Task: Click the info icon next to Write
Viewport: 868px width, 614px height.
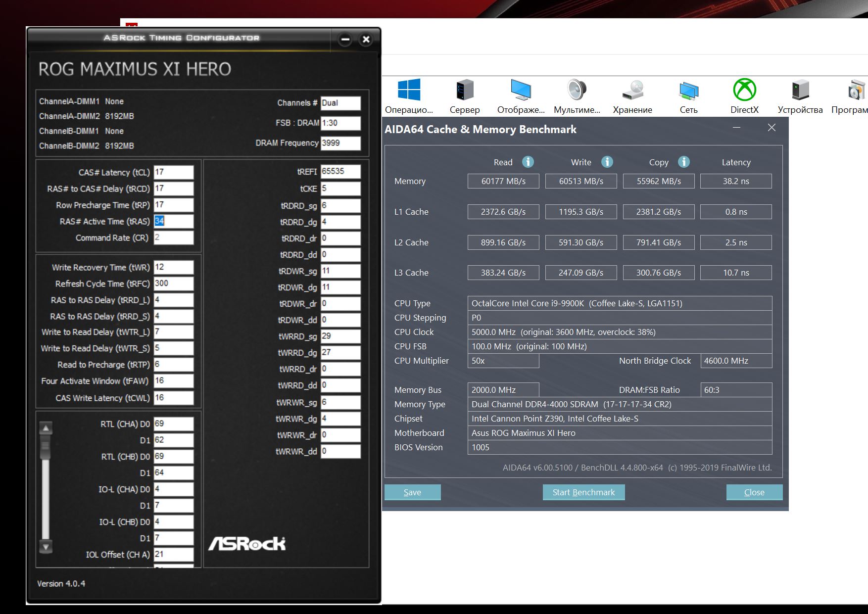Action: (x=607, y=162)
